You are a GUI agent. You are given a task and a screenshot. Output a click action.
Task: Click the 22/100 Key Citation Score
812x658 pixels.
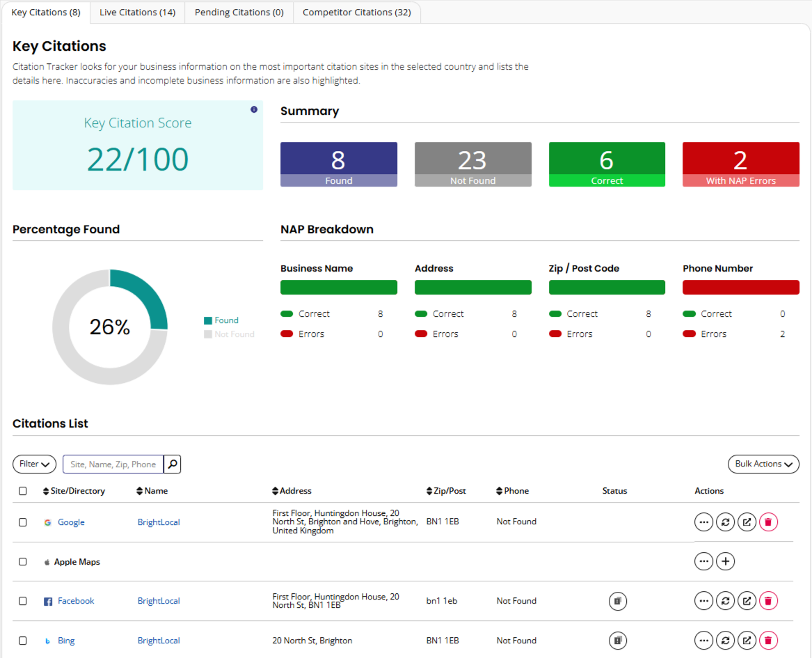(138, 159)
